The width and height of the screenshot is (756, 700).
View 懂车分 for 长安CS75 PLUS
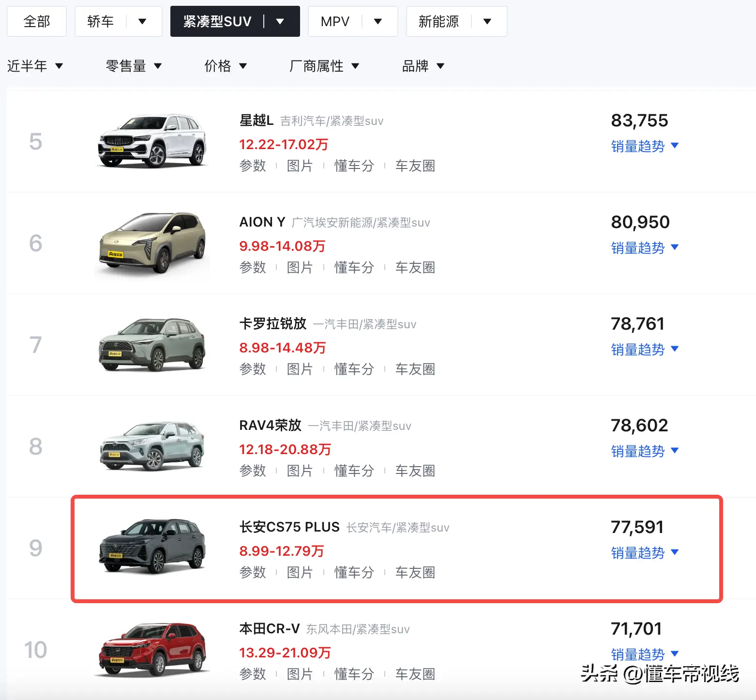pos(354,572)
